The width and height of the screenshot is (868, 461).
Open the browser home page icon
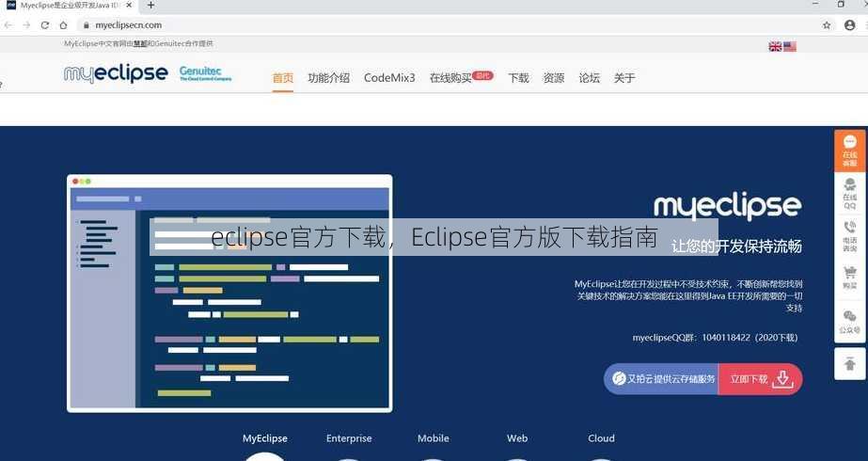click(x=63, y=25)
